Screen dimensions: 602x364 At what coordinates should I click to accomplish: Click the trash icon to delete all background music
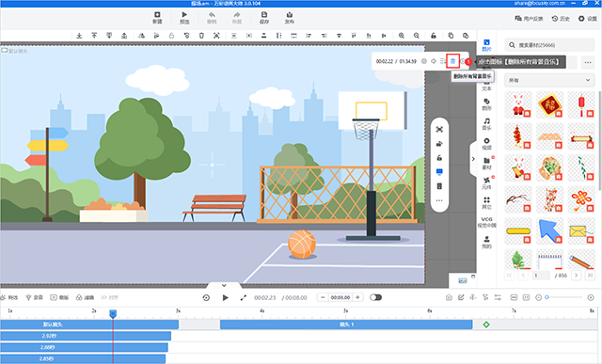[x=452, y=61]
